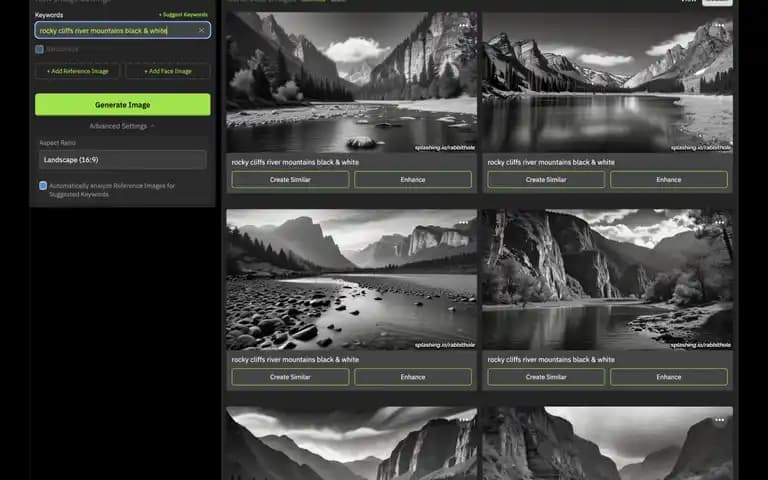Click caption text under pebble riverbank image
Image resolution: width=768 pixels, height=480 pixels.
295,360
